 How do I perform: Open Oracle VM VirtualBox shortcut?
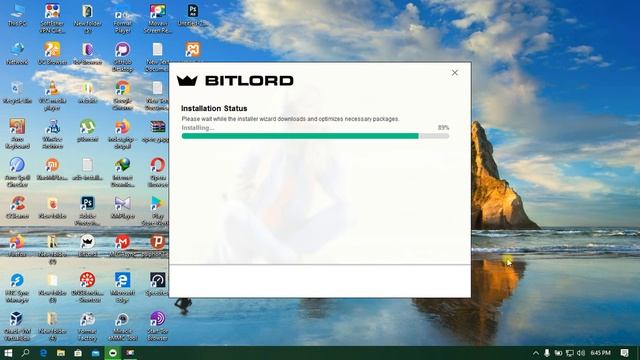point(17,326)
